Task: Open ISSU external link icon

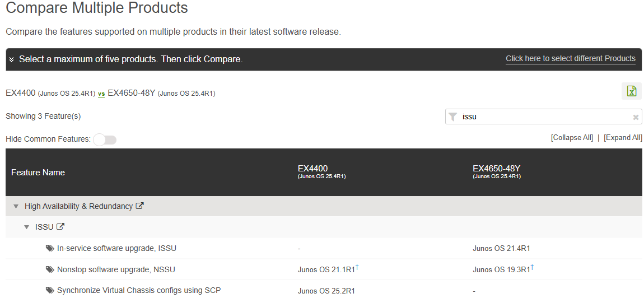Action: tap(60, 227)
